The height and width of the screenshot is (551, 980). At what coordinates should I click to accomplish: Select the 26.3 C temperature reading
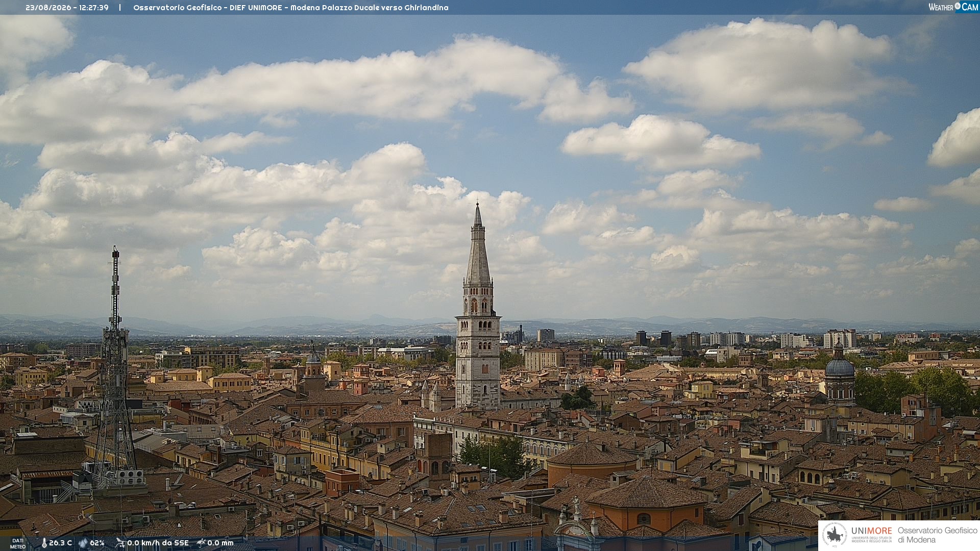point(61,543)
